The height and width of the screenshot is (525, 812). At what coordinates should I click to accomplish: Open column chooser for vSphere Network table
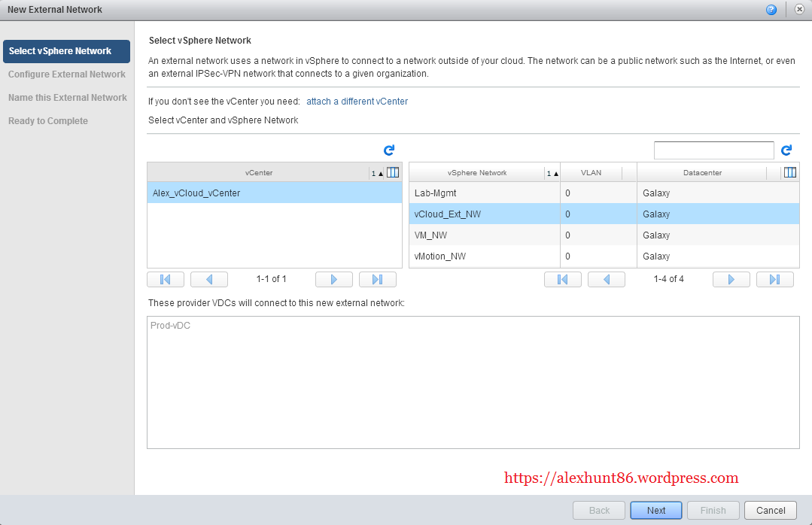click(x=789, y=172)
